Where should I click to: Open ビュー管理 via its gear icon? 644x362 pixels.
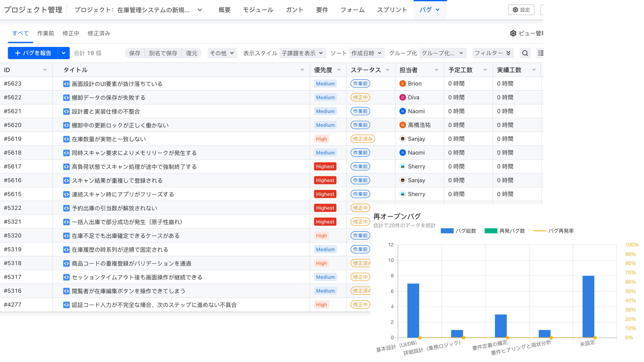pyautogui.click(x=513, y=34)
